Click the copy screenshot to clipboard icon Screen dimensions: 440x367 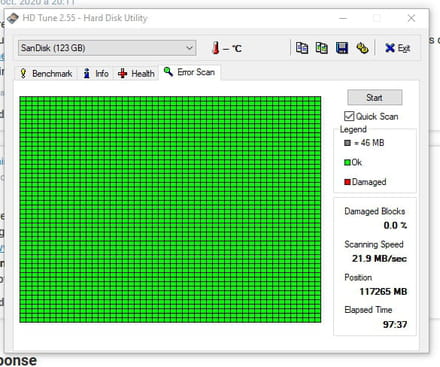coord(322,48)
